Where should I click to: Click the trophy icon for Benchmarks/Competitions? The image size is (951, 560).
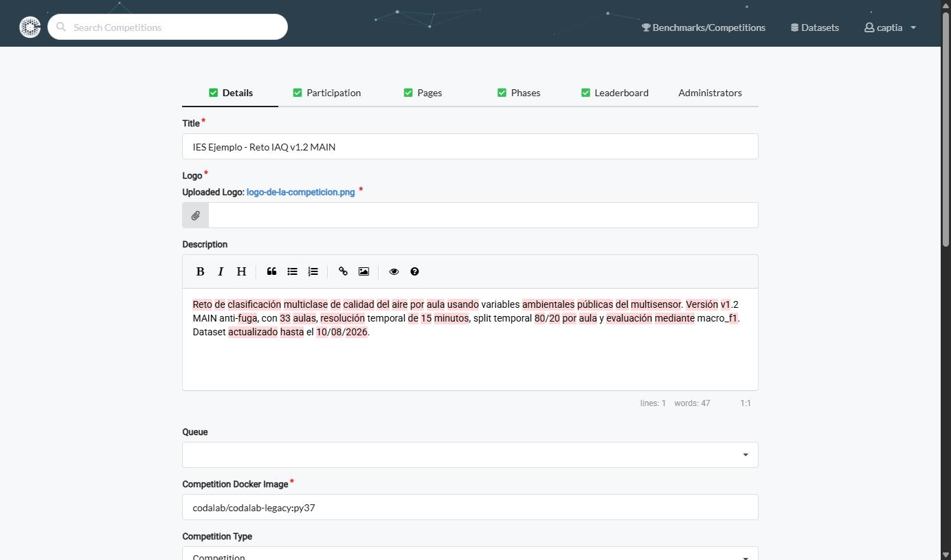[x=646, y=27]
